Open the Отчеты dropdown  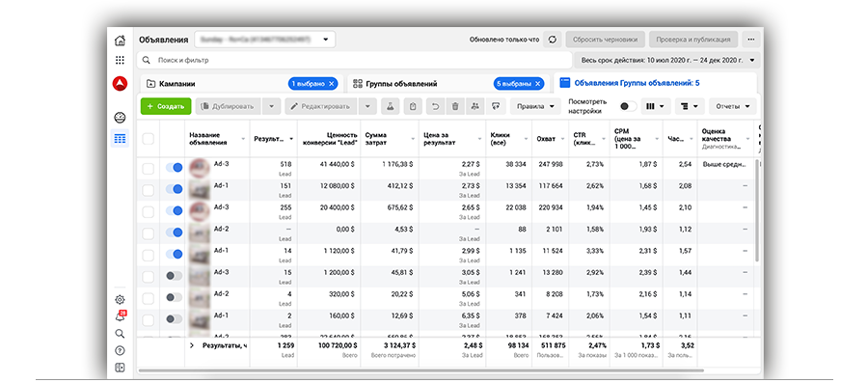(x=733, y=106)
